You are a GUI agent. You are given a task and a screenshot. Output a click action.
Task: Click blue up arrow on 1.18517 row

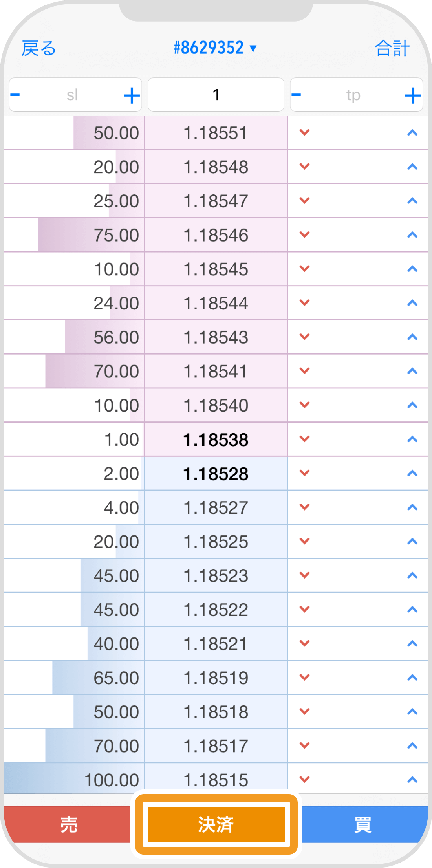click(x=412, y=745)
